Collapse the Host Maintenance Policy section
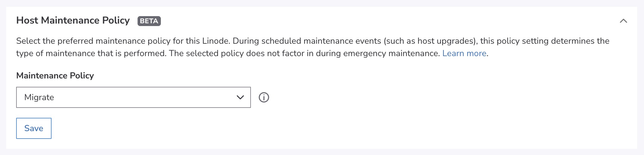Viewport: 644px width, 155px height. [x=623, y=21]
